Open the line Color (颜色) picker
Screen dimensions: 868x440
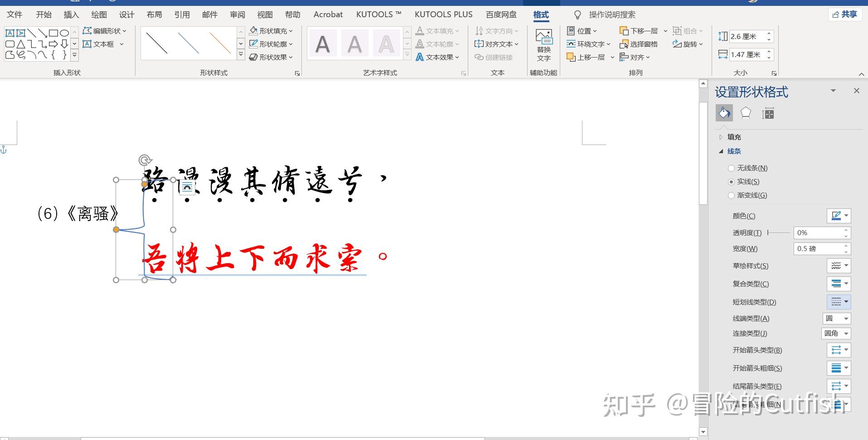tap(839, 216)
